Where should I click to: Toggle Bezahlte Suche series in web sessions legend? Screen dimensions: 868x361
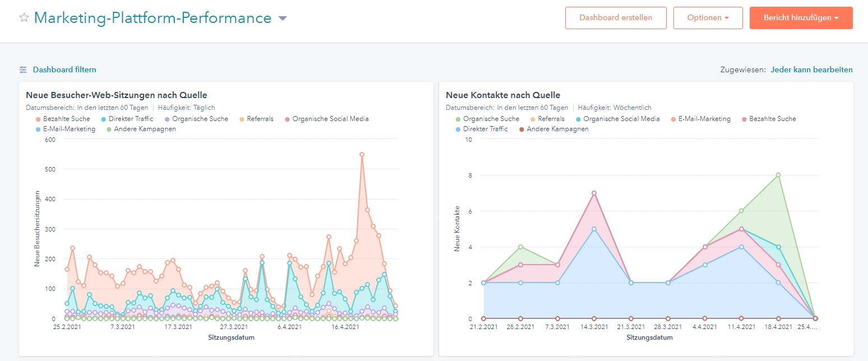(66, 119)
